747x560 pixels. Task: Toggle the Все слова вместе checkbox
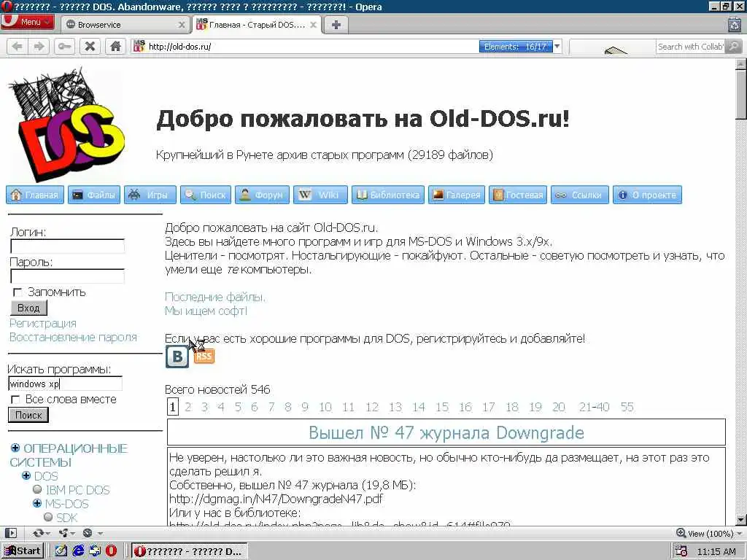click(16, 399)
